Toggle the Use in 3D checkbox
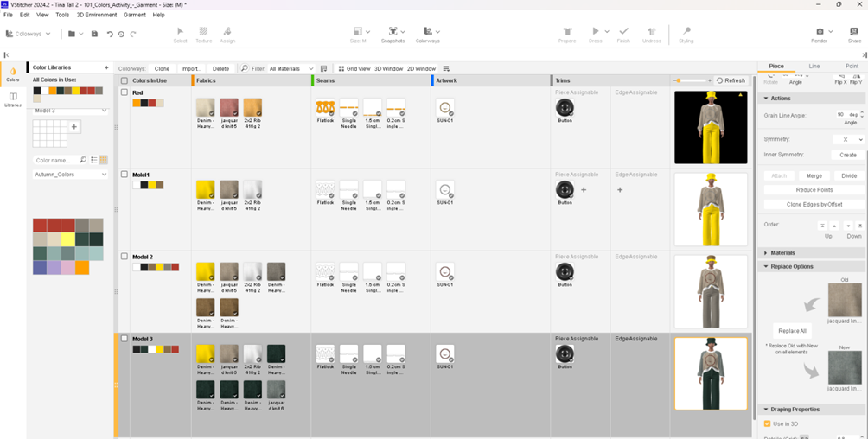Image resolution: width=868 pixels, height=439 pixels. (x=767, y=423)
